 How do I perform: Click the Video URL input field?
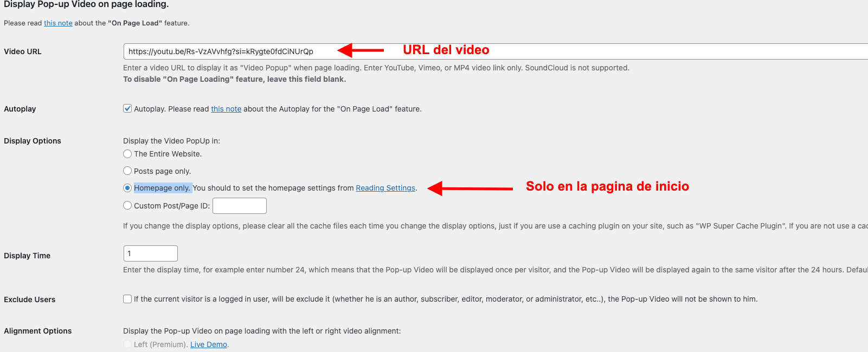(496, 51)
